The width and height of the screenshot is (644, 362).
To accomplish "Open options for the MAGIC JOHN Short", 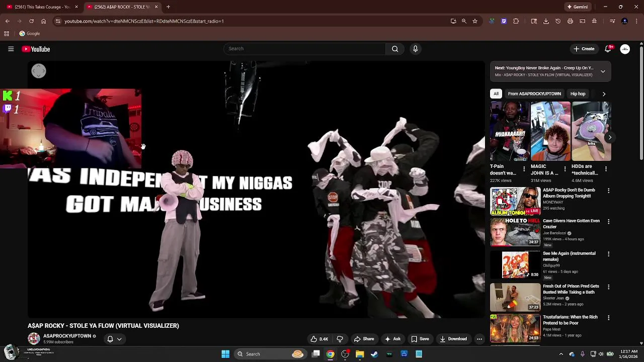I will point(565,169).
